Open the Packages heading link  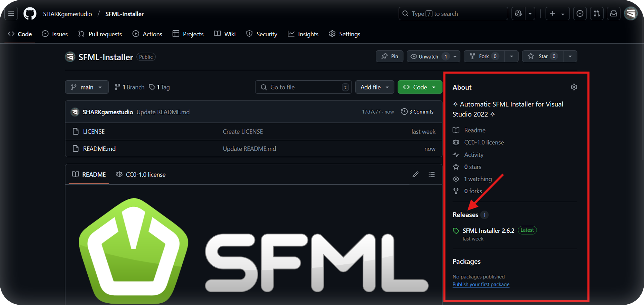[x=466, y=261]
